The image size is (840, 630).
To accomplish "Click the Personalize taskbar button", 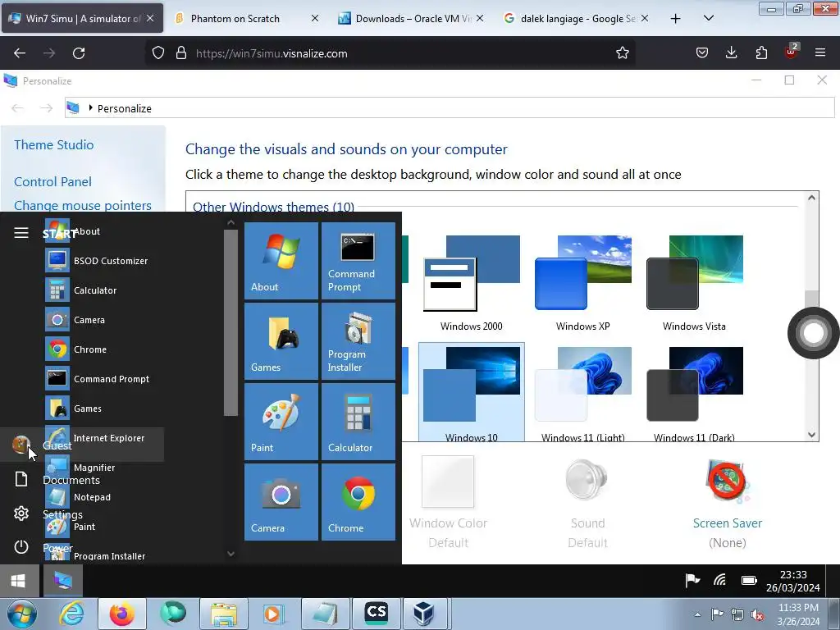I will [62, 581].
